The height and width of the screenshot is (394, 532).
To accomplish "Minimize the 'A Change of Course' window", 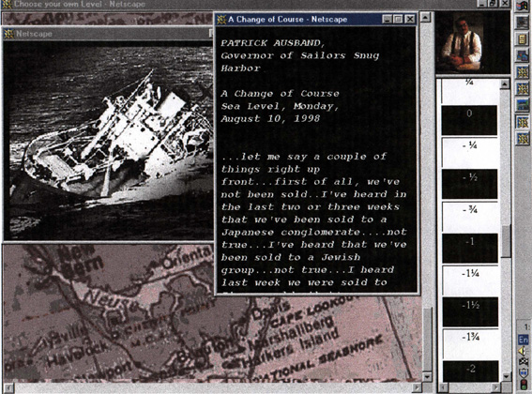I will coord(388,20).
